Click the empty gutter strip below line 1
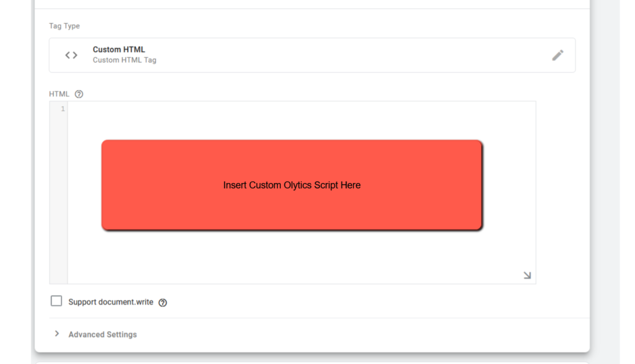This screenshot has width=635, height=364. point(58,198)
